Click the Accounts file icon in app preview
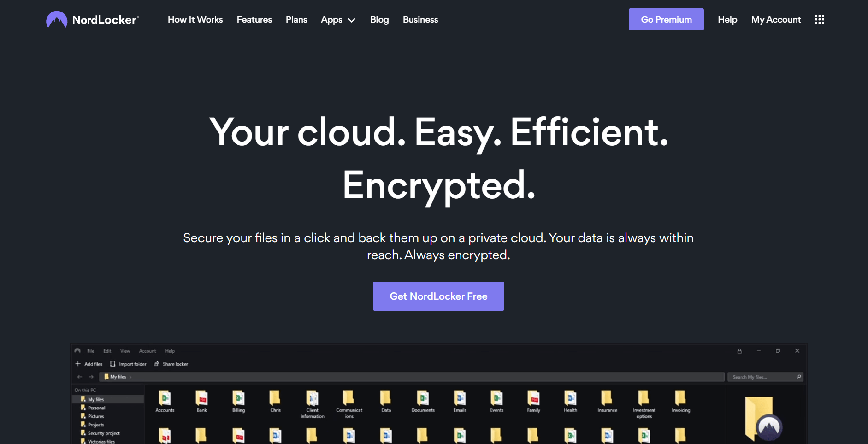 point(165,398)
